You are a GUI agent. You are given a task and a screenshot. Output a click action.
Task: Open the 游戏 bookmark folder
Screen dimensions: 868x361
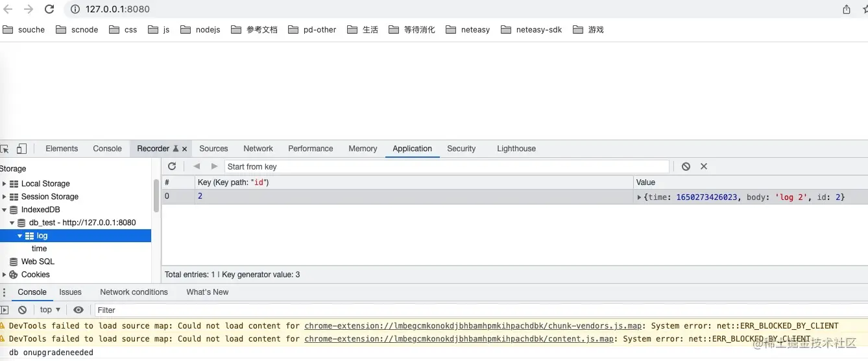tap(588, 30)
